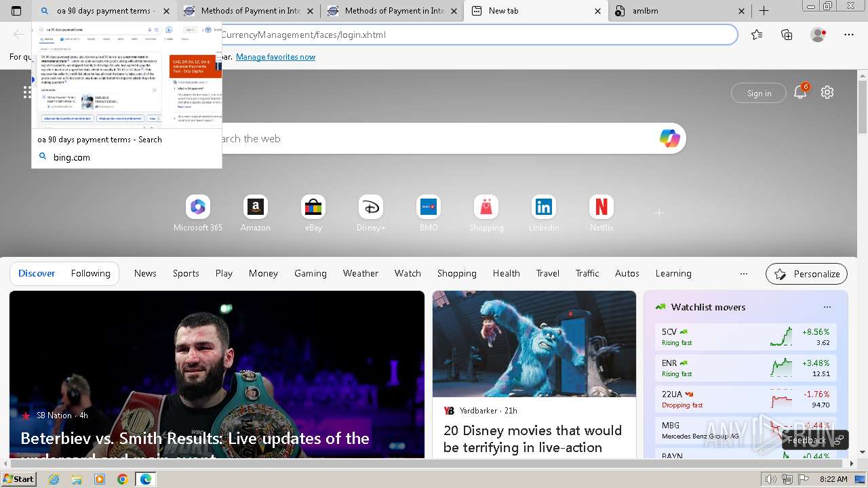Open the Amazon quick link

pyautogui.click(x=256, y=213)
